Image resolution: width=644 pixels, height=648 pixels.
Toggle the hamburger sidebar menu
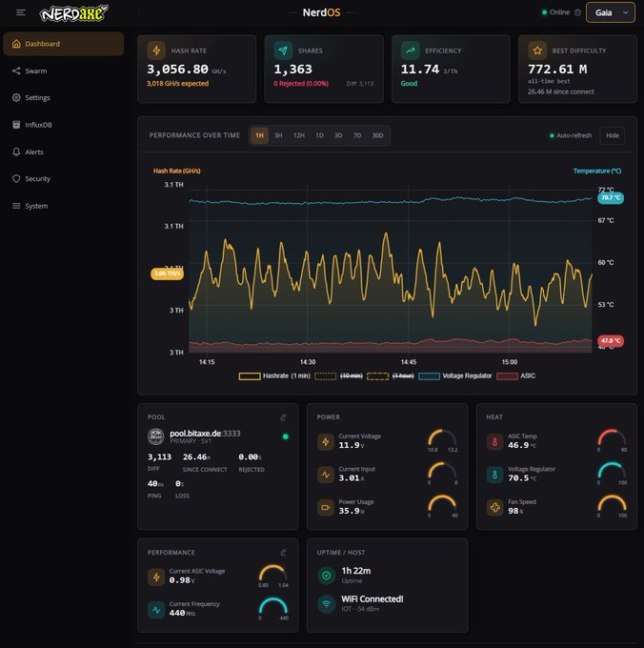(21, 12)
